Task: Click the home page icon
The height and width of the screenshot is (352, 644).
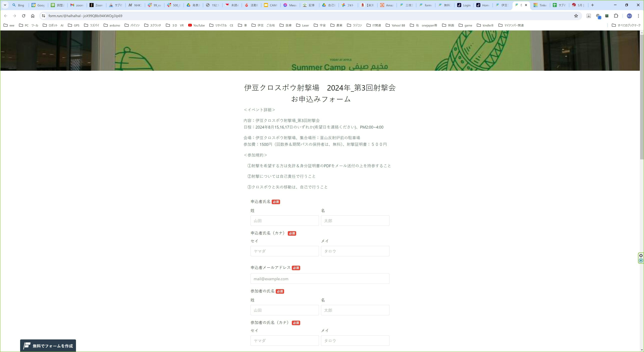Action: tap(33, 16)
